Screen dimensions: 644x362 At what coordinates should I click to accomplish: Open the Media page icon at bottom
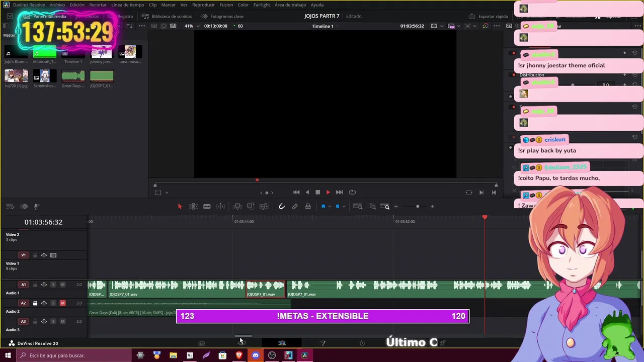click(x=201, y=343)
